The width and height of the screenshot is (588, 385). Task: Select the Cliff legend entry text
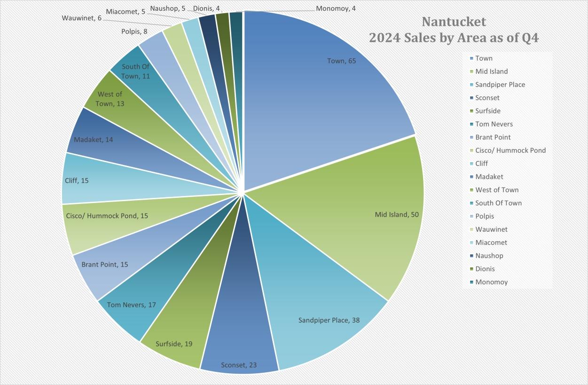pos(482,164)
